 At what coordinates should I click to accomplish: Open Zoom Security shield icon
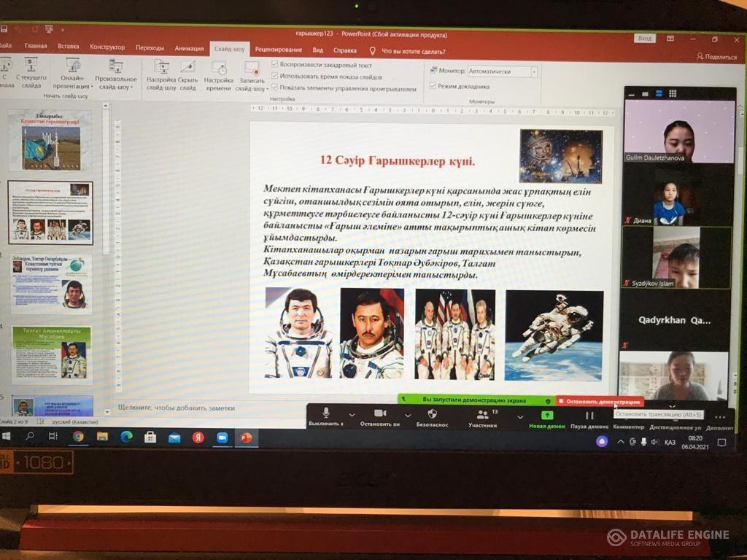tap(432, 413)
